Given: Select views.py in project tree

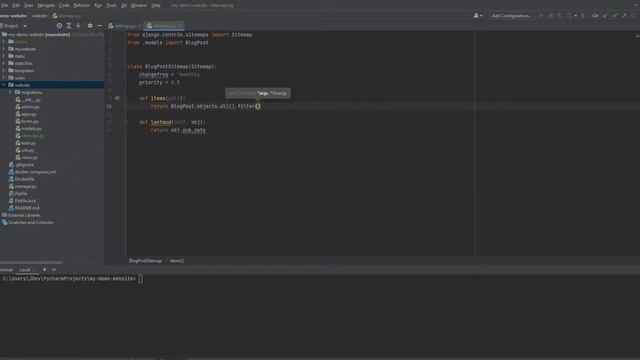Looking at the screenshot, I should pyautogui.click(x=27, y=158).
